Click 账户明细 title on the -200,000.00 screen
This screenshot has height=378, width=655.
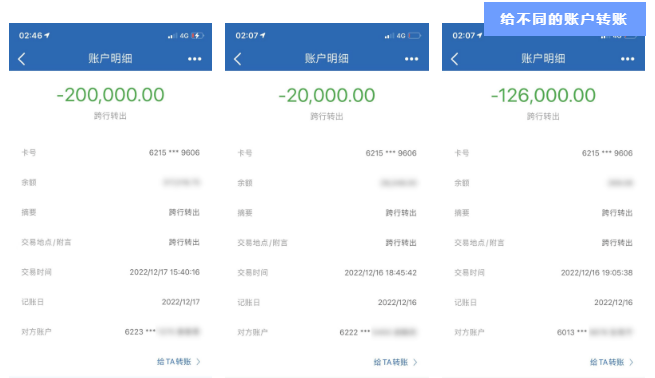(x=110, y=58)
